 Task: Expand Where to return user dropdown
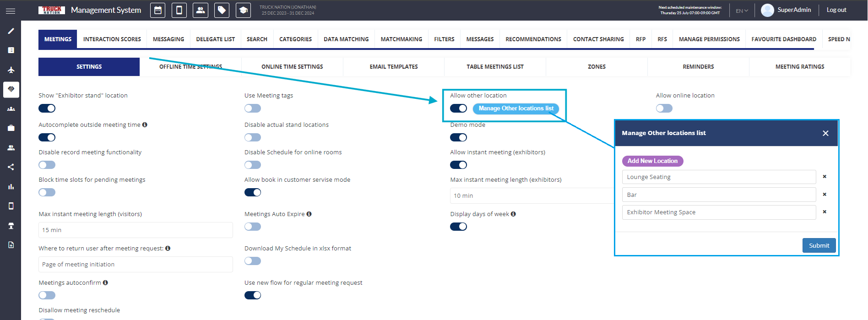pos(136,265)
